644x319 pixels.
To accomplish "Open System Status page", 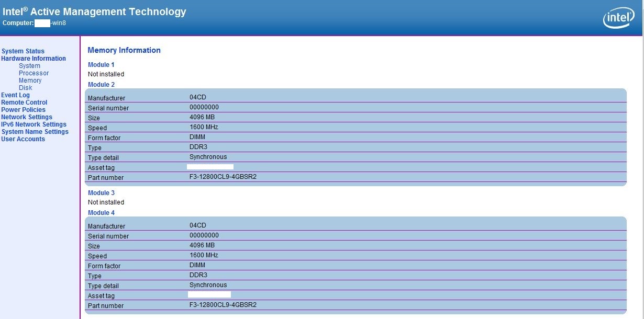I will coord(23,51).
